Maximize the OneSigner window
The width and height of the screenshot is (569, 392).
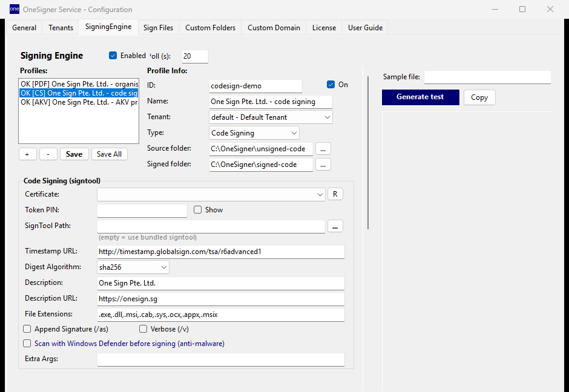pos(522,9)
